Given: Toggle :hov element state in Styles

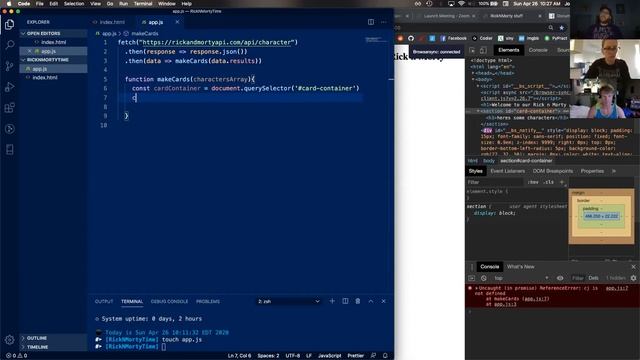Looking at the screenshot, I should pos(533,182).
